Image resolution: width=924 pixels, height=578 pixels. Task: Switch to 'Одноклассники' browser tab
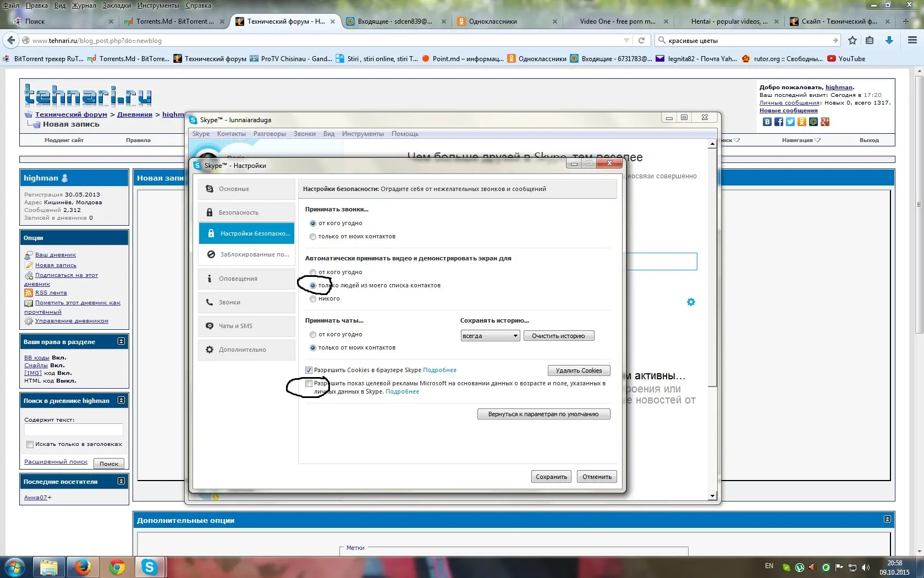point(506,21)
